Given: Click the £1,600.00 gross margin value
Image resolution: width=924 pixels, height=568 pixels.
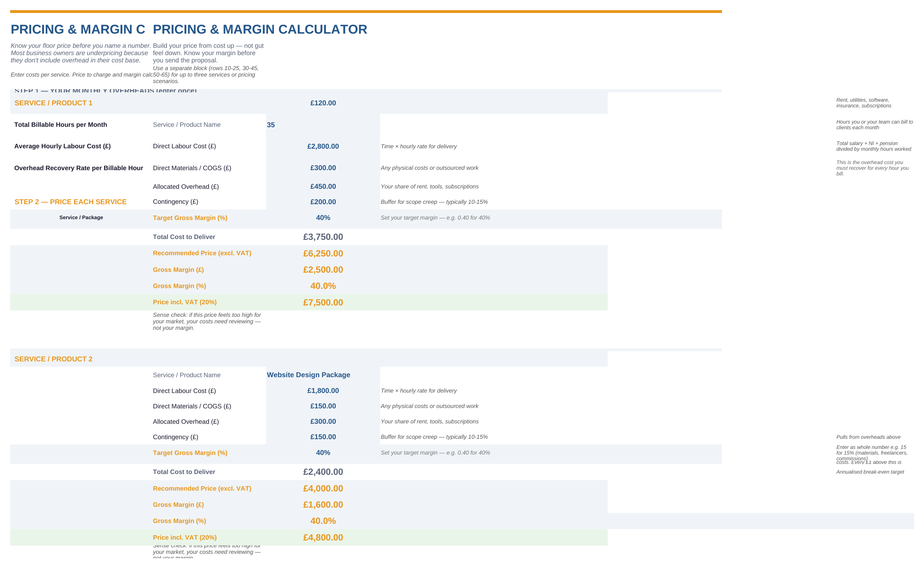Looking at the screenshot, I should point(323,505).
